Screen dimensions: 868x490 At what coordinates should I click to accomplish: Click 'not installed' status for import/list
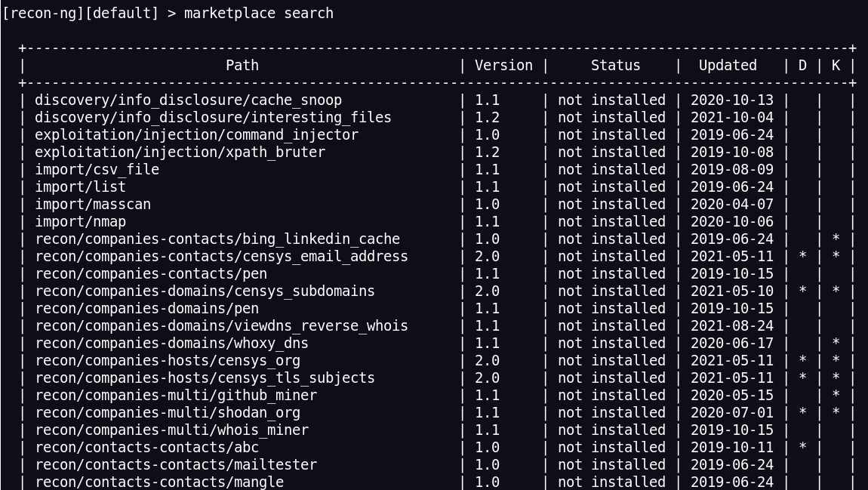tap(611, 186)
